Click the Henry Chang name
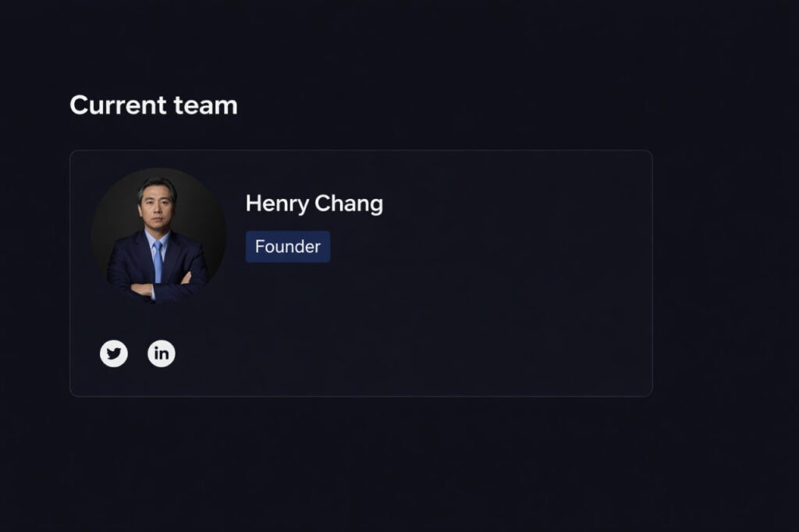 coord(314,204)
